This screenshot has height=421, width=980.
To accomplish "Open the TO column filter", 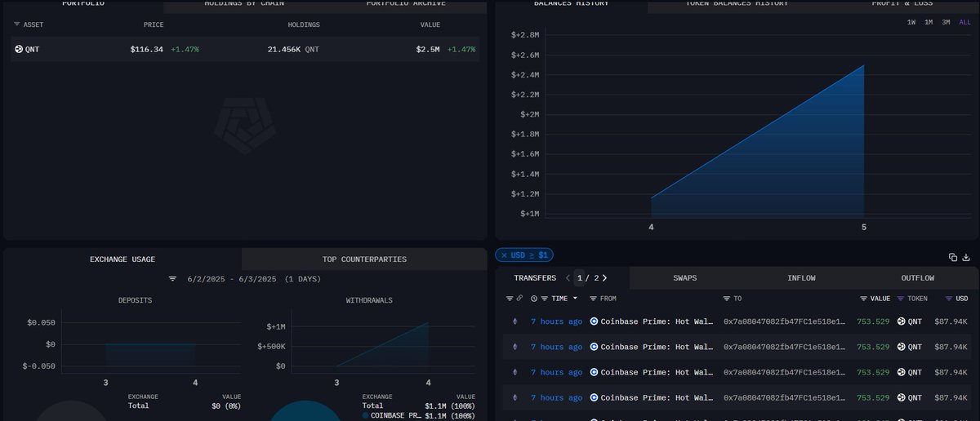I will (727, 299).
